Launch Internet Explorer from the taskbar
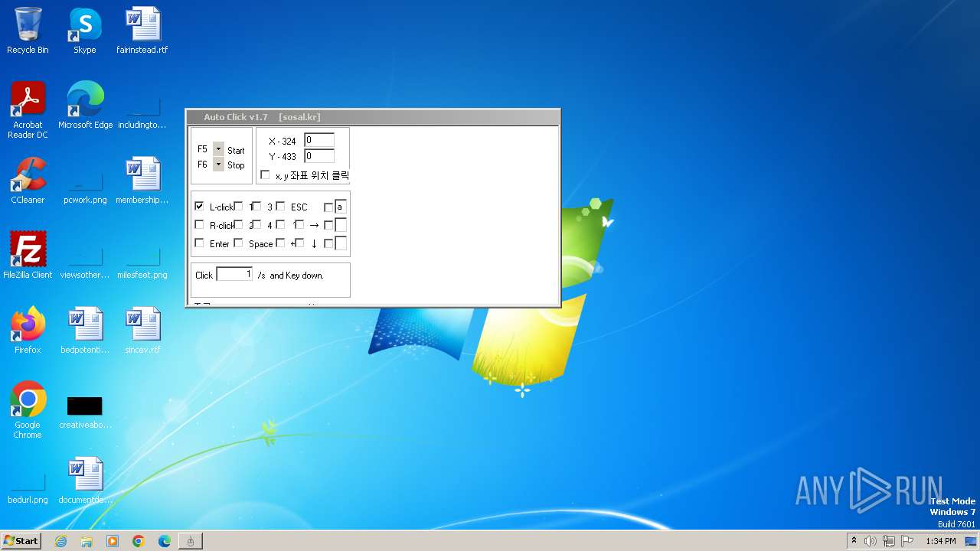Viewport: 980px width, 551px height. tap(60, 541)
